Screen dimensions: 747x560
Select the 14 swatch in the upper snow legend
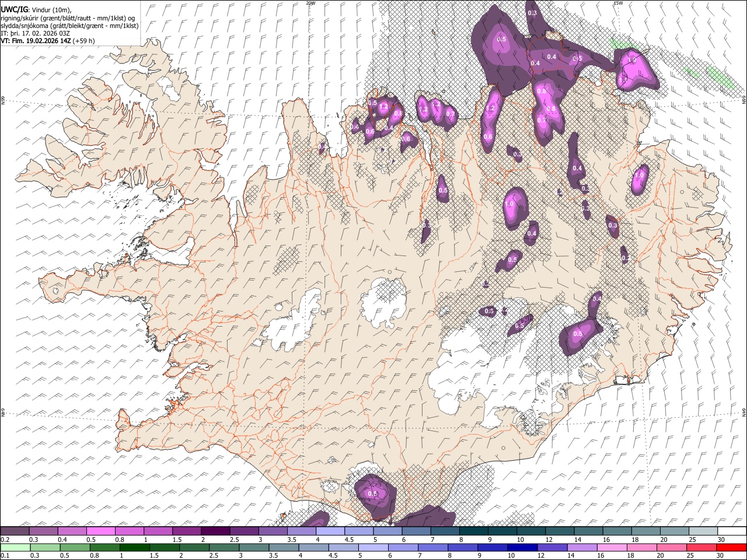point(588,531)
